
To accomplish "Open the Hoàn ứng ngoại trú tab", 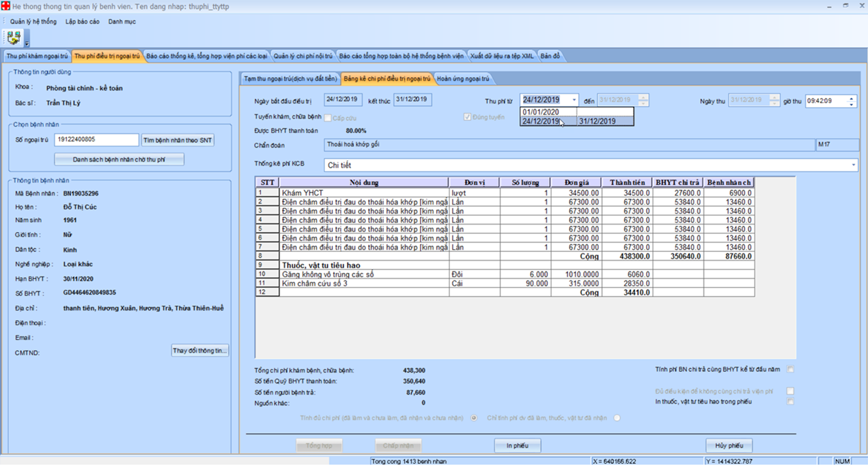I will click(x=463, y=78).
